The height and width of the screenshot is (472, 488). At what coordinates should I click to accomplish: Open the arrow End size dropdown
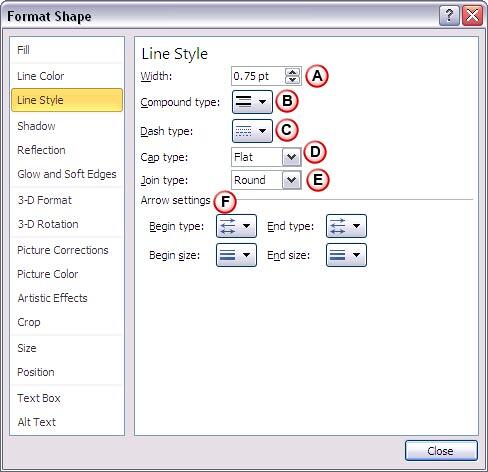pyautogui.click(x=346, y=255)
